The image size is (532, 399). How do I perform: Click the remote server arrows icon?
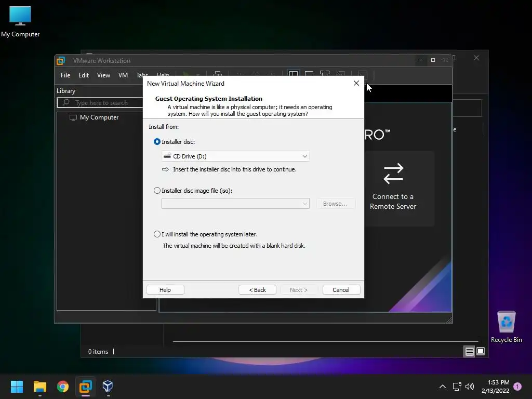point(393,174)
